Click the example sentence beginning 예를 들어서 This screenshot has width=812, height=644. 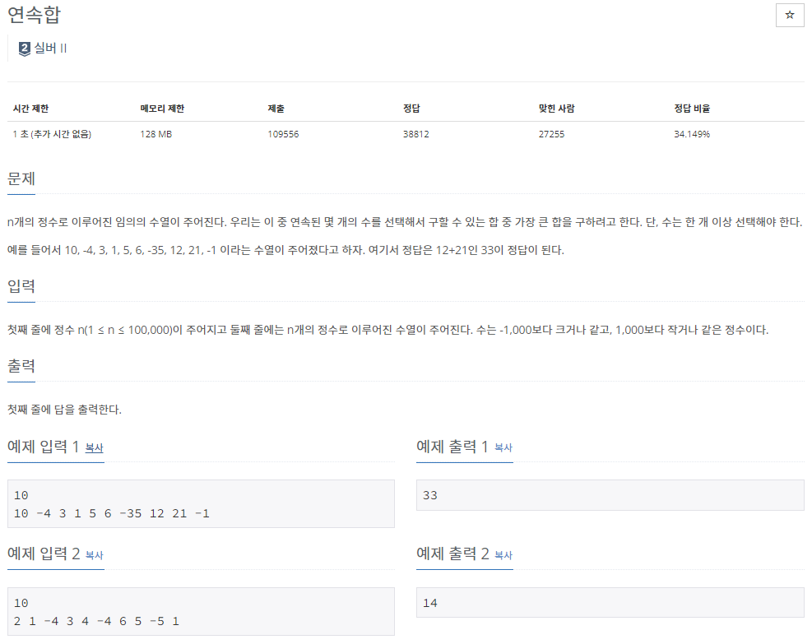click(x=285, y=250)
